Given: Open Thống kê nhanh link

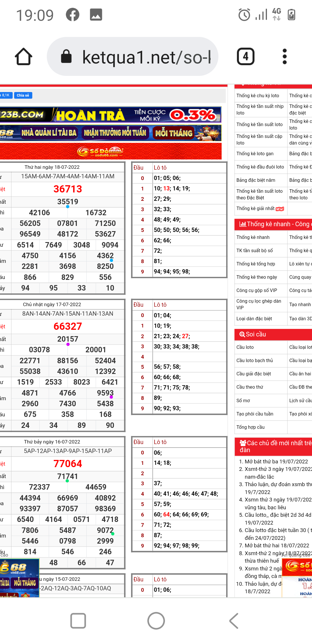Looking at the screenshot, I should point(253,237).
